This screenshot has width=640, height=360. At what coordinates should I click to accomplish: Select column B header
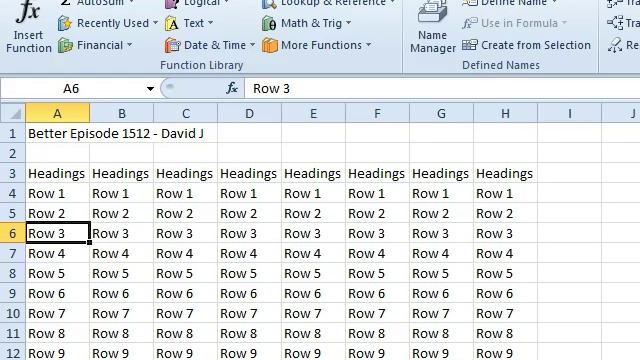point(122,113)
